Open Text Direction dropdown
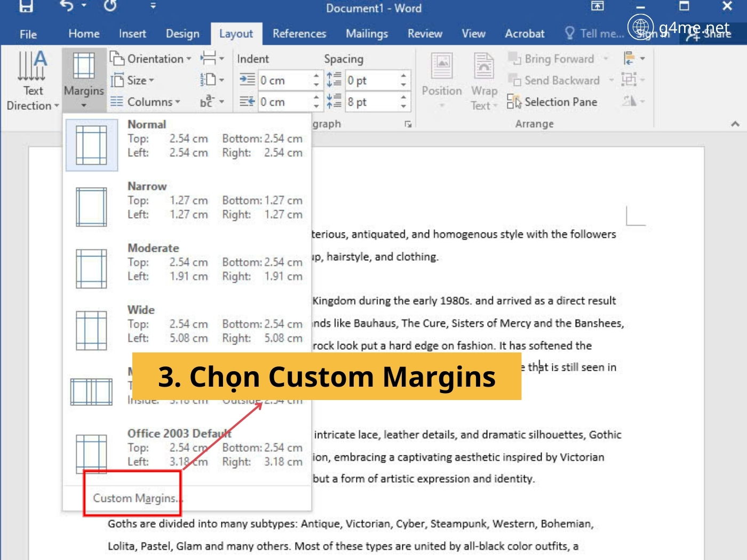Screen dimensions: 747x560 [x=33, y=81]
